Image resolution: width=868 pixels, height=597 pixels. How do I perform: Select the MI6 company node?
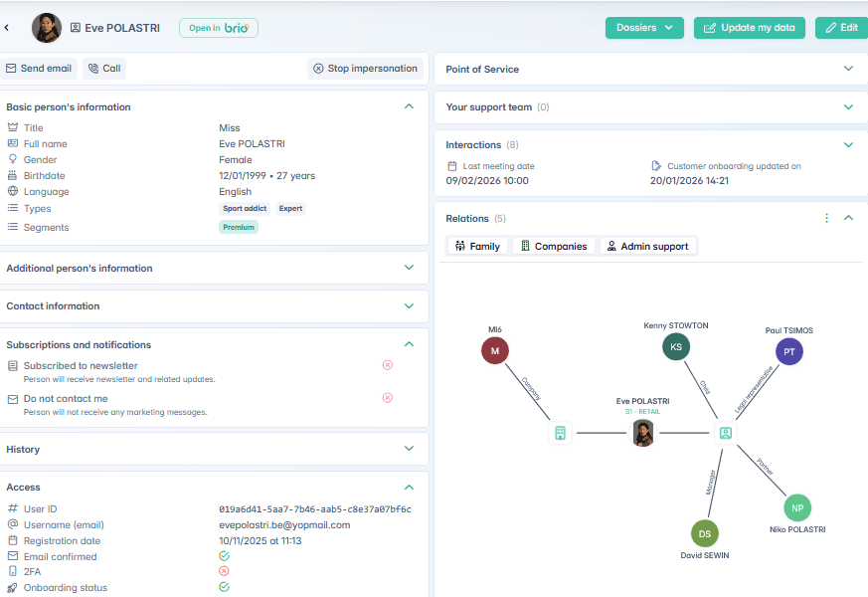494,349
